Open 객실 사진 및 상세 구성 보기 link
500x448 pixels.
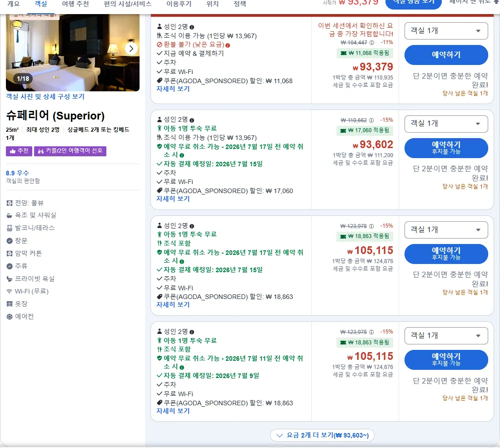click(45, 97)
